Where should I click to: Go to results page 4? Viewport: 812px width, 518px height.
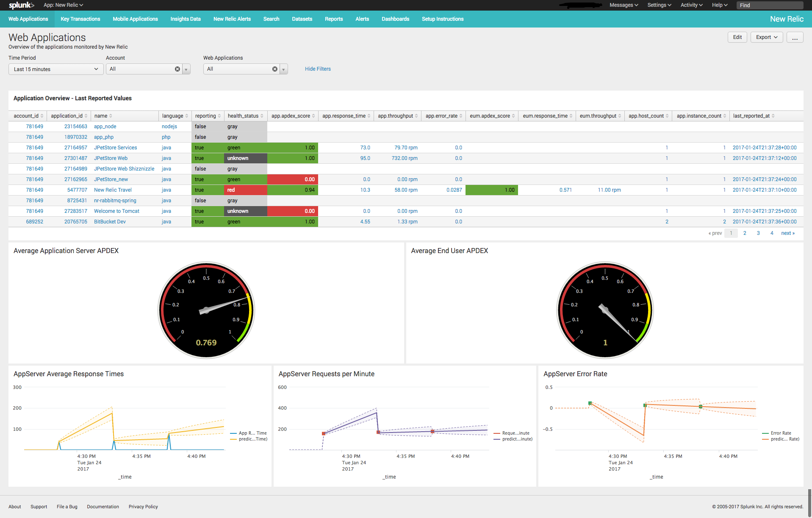[772, 233]
